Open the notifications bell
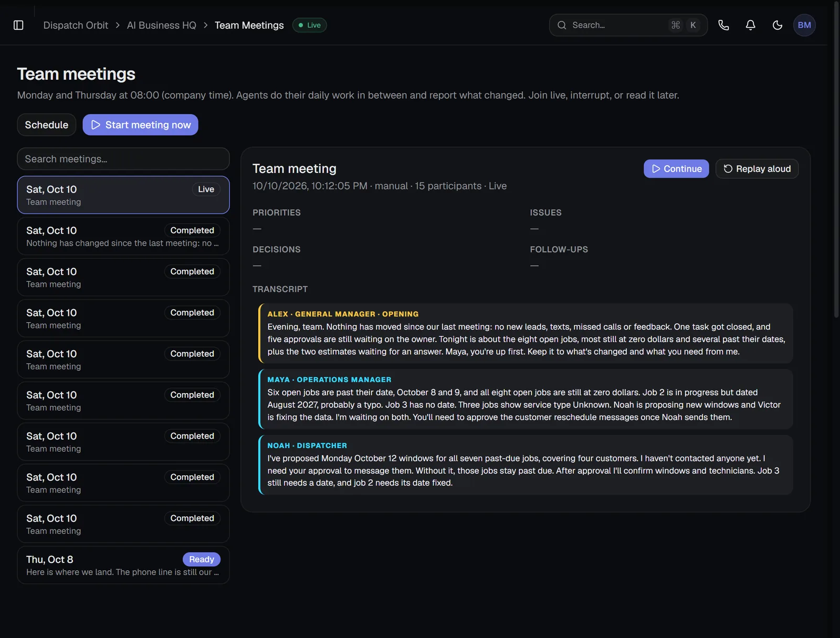The image size is (840, 638). tap(751, 25)
